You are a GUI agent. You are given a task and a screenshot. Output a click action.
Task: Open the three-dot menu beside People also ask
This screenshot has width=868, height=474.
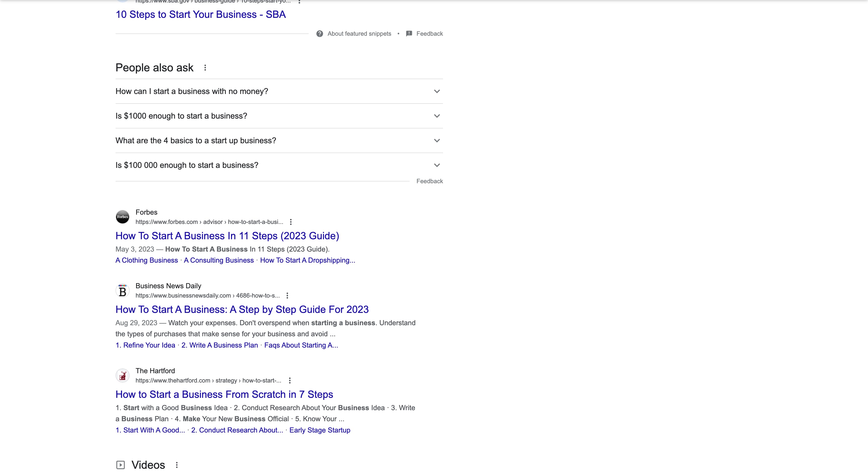(205, 68)
